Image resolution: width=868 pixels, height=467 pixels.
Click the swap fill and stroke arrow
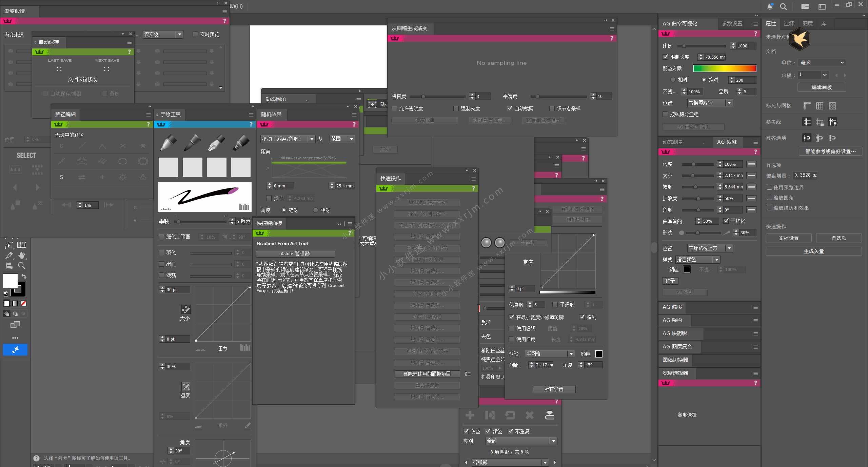(x=24, y=277)
